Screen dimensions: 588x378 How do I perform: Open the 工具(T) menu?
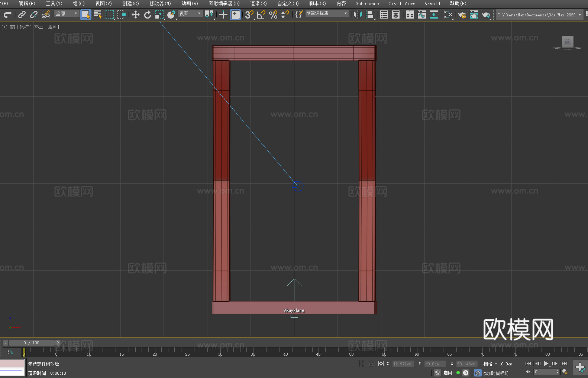[x=54, y=3]
